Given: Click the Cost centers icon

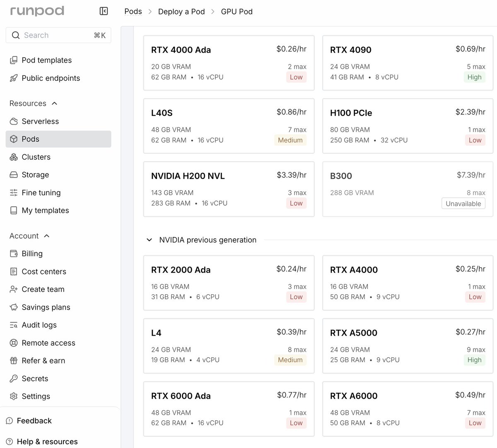Looking at the screenshot, I should point(14,271).
